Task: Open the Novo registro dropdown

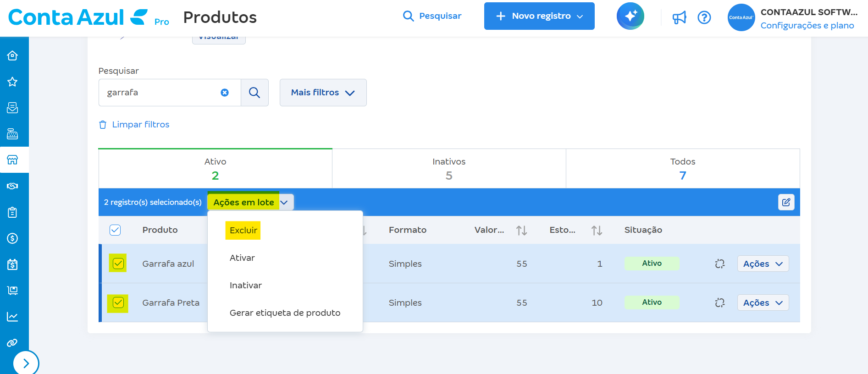Action: pyautogui.click(x=539, y=16)
